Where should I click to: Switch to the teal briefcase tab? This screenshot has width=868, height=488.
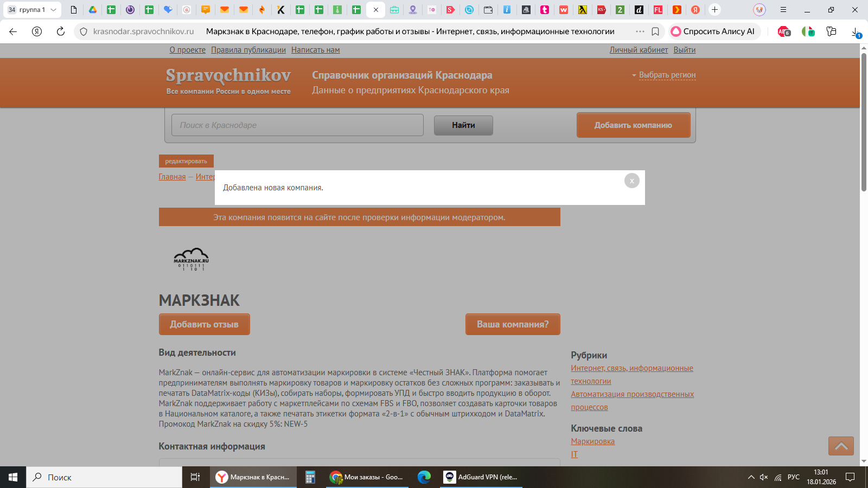[x=394, y=10]
